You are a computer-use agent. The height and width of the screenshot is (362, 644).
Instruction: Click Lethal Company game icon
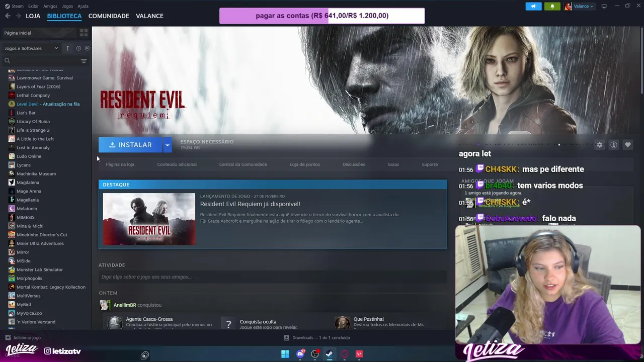point(12,95)
